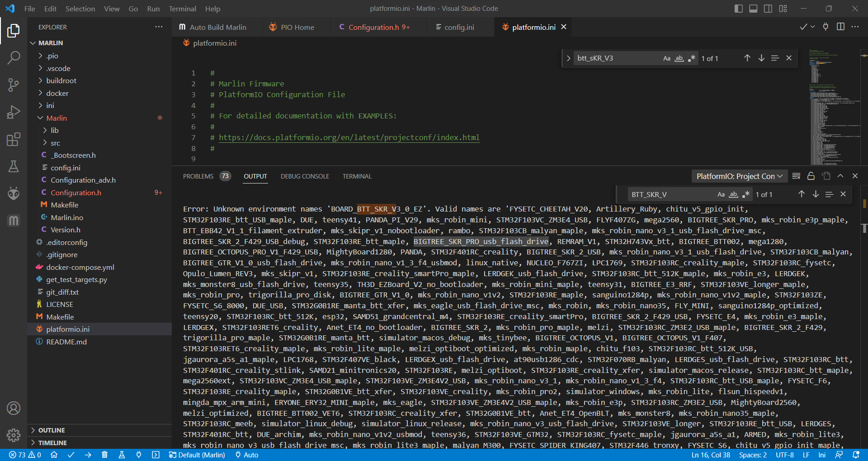The height and width of the screenshot is (461, 868).
Task: Toggle Match Case in editor find widget
Action: 666,58
